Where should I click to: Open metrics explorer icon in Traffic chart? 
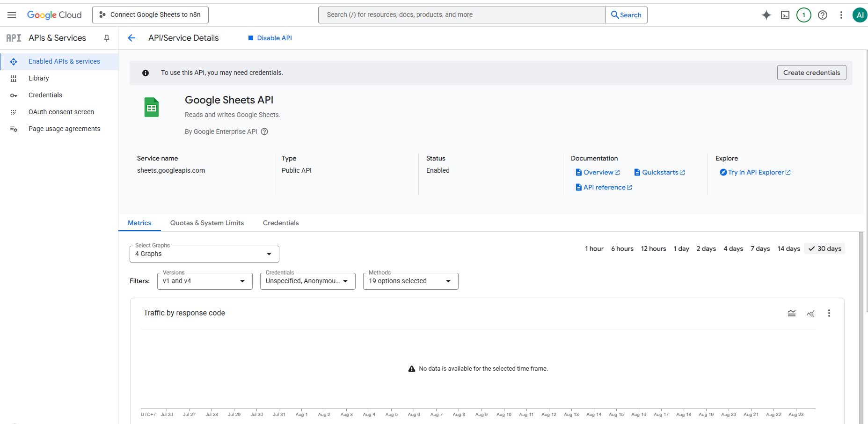point(810,313)
